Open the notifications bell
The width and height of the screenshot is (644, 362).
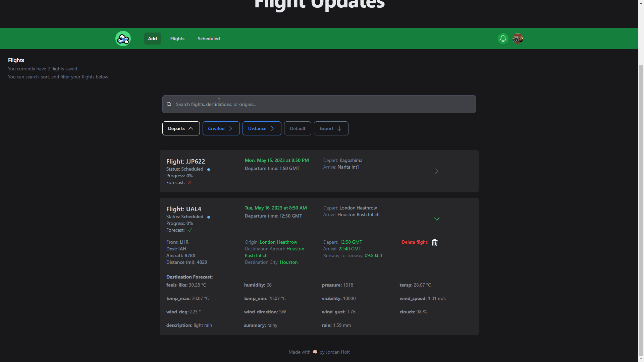(x=503, y=39)
